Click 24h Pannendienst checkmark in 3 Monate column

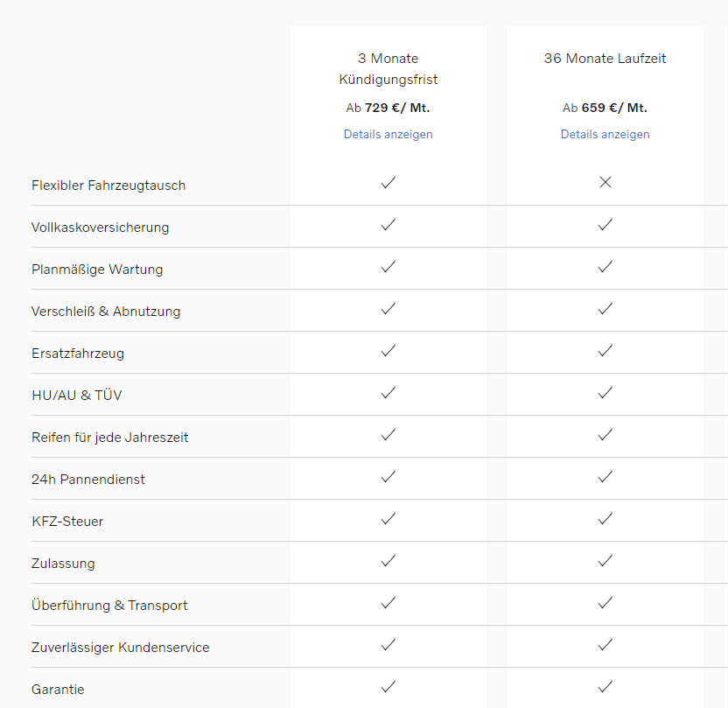tap(388, 476)
